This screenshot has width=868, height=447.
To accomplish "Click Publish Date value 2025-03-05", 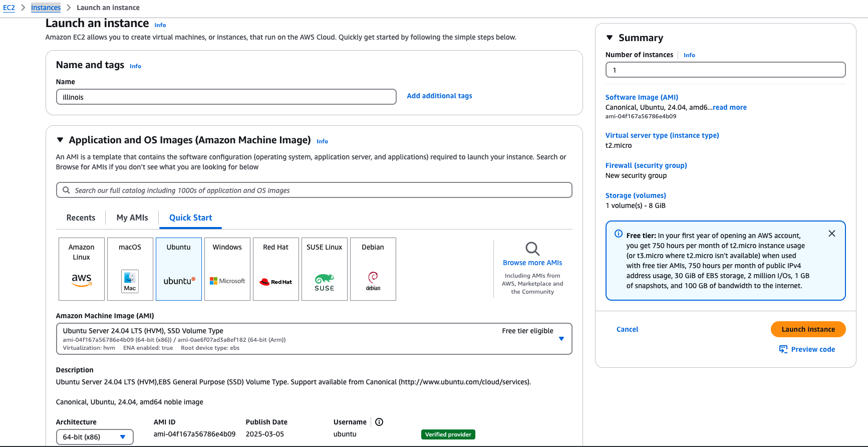I will [x=264, y=434].
